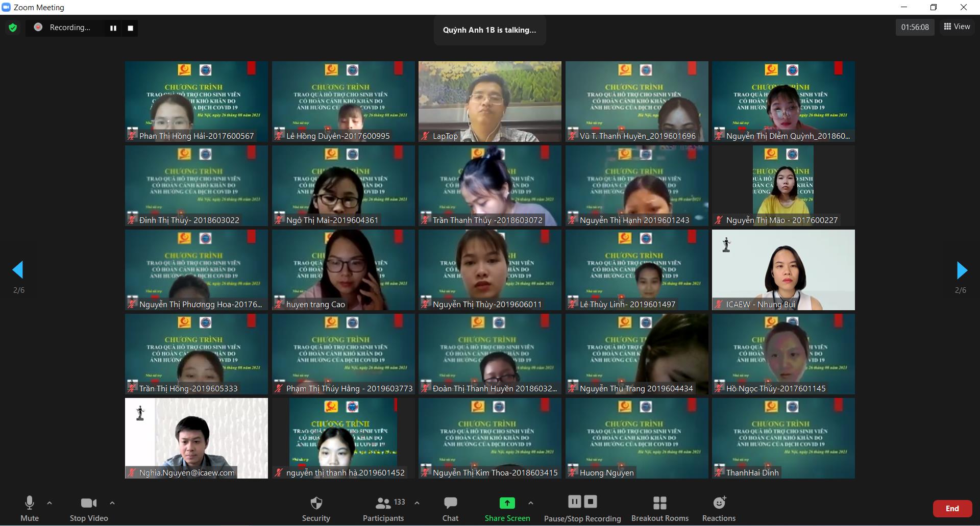The height and width of the screenshot is (526, 980).
Task: Pause recording from the top recording indicator
Action: [x=113, y=28]
